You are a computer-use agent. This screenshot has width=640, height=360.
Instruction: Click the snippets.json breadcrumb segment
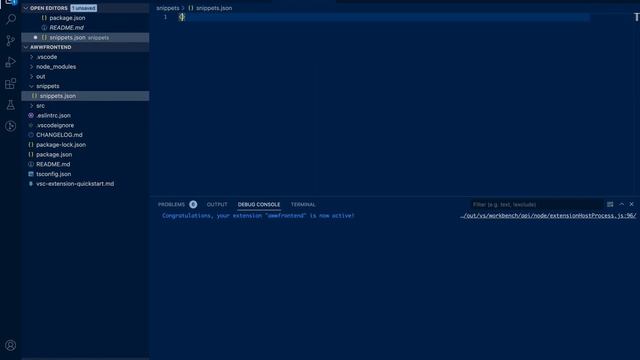coord(214,8)
